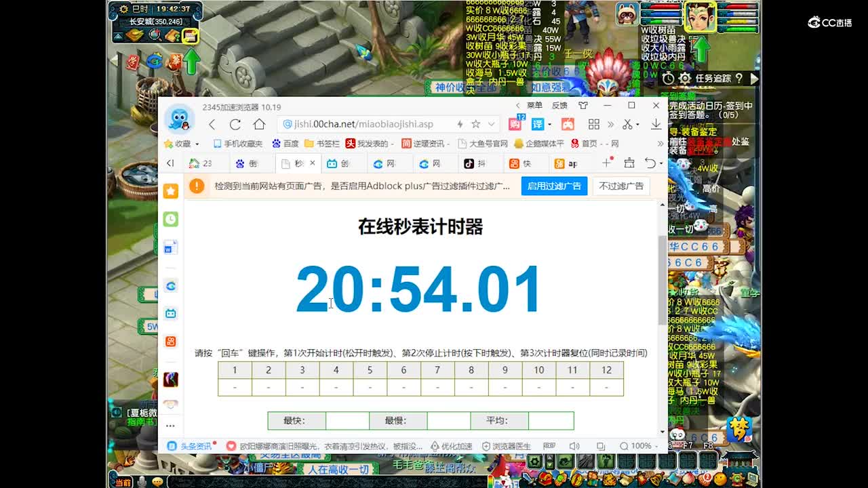Screen dimensions: 868x488
Task: Open the game world map magnifier icon
Action: point(155,35)
